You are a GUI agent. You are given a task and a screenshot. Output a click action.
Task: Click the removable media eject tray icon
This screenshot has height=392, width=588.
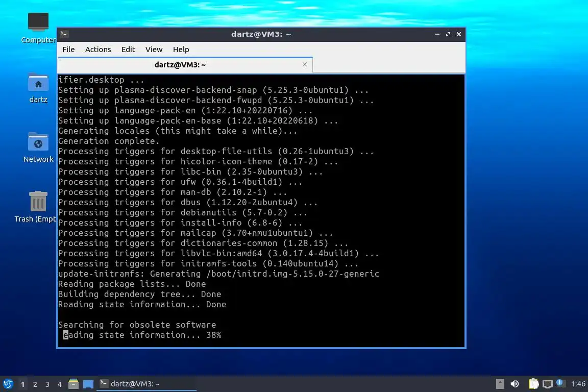(500, 384)
